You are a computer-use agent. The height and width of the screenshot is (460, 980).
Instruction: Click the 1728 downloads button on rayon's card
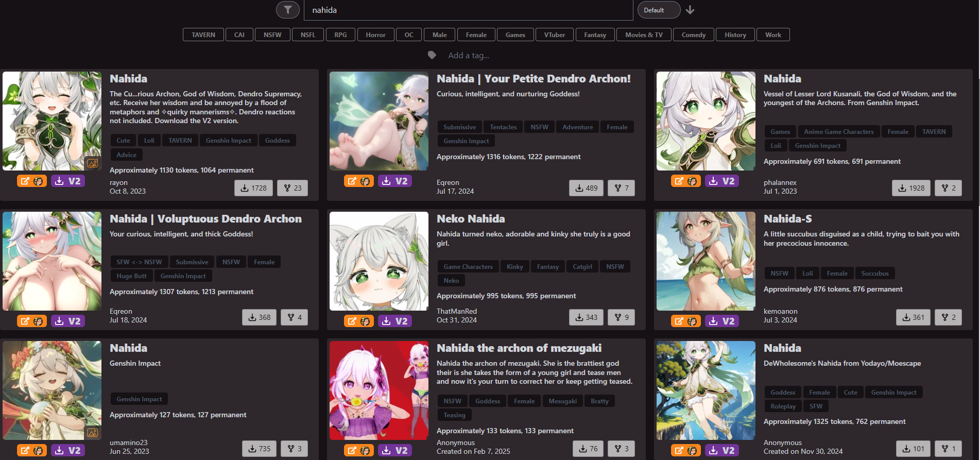(x=253, y=188)
